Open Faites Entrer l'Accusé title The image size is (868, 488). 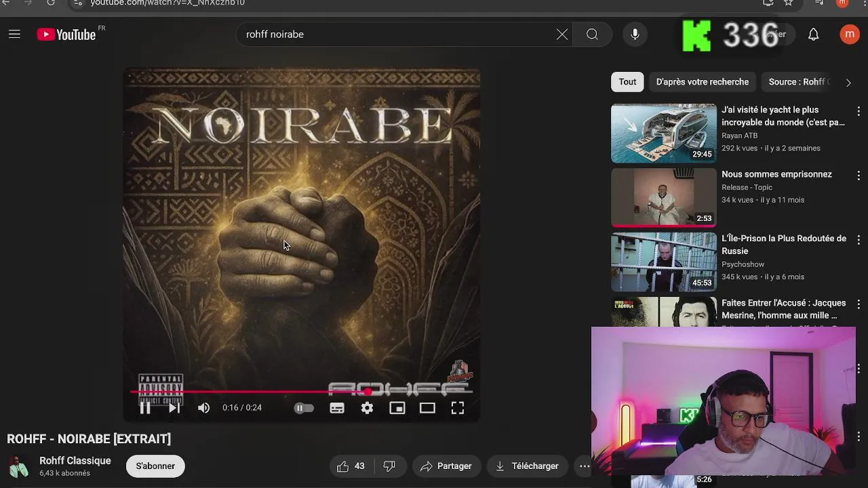(783, 309)
